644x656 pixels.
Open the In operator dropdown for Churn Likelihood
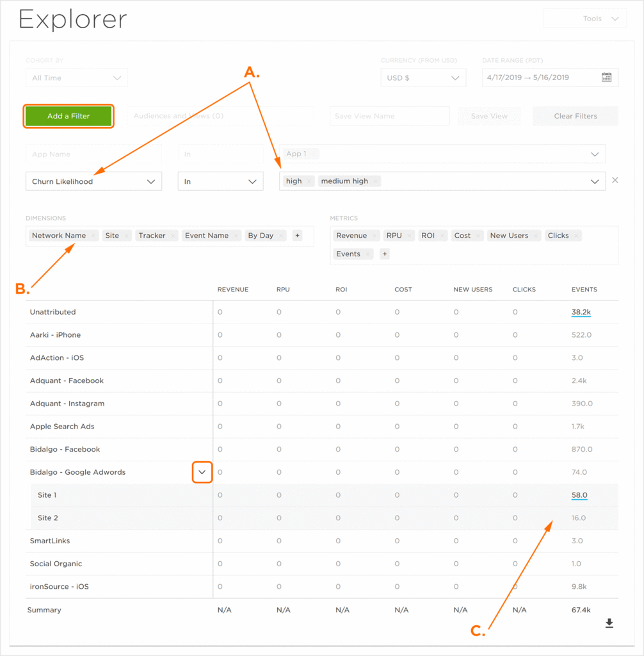point(220,181)
